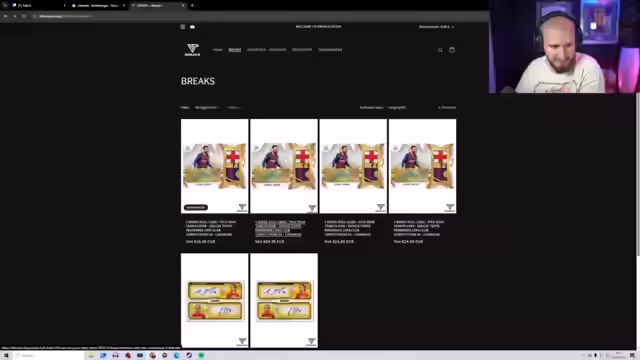Image resolution: width=640 pixels, height=360 pixels.
Task: Open the sort-by dropdown above products
Action: [397, 108]
